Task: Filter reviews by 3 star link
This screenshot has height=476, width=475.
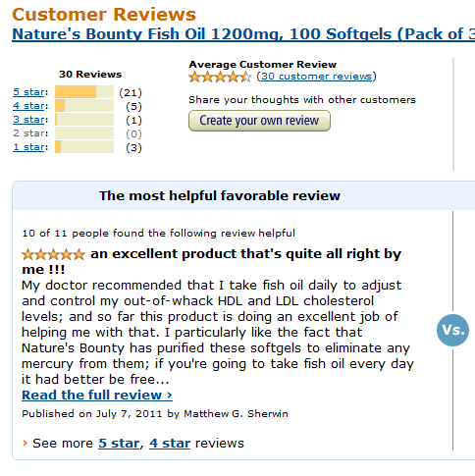Action: coord(28,120)
